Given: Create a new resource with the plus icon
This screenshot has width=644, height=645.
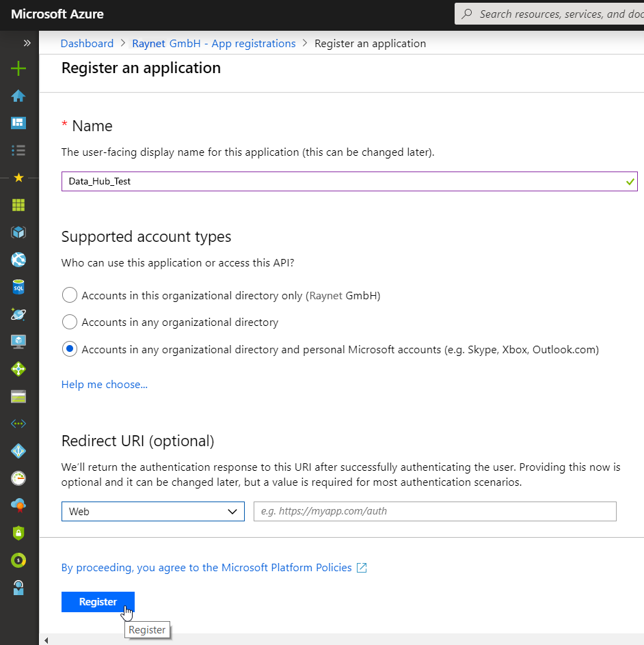Looking at the screenshot, I should click(18, 68).
